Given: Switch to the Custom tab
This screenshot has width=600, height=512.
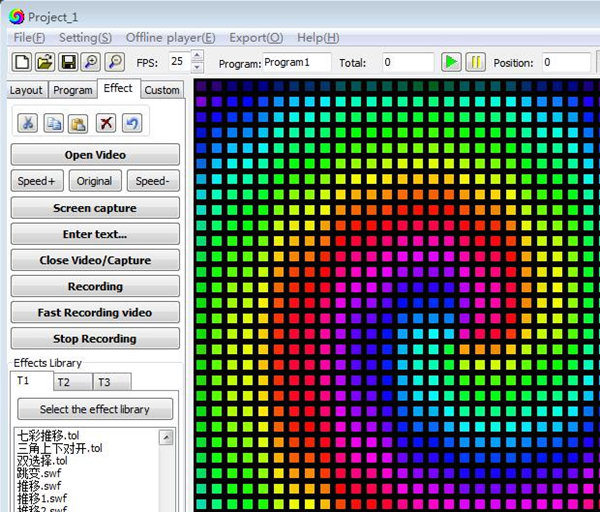Looking at the screenshot, I should (x=162, y=90).
